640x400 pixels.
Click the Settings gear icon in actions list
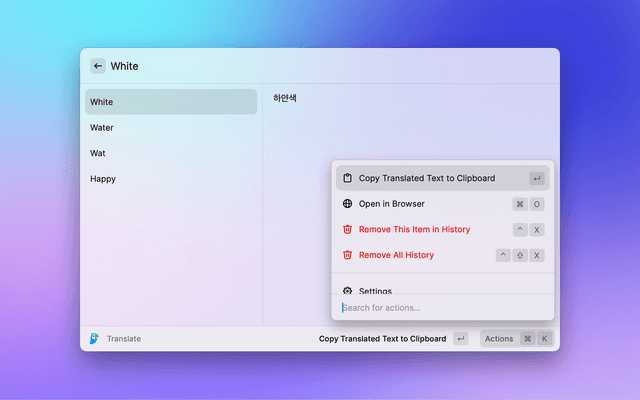pyautogui.click(x=347, y=290)
